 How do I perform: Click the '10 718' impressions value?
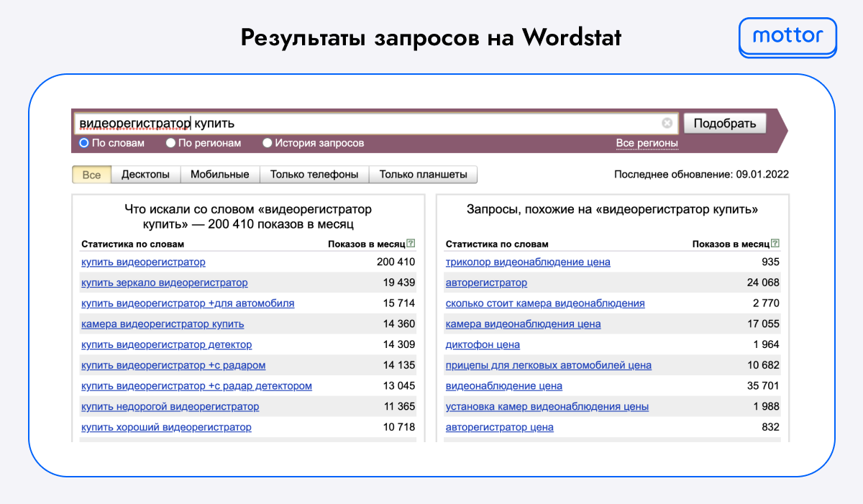click(398, 427)
